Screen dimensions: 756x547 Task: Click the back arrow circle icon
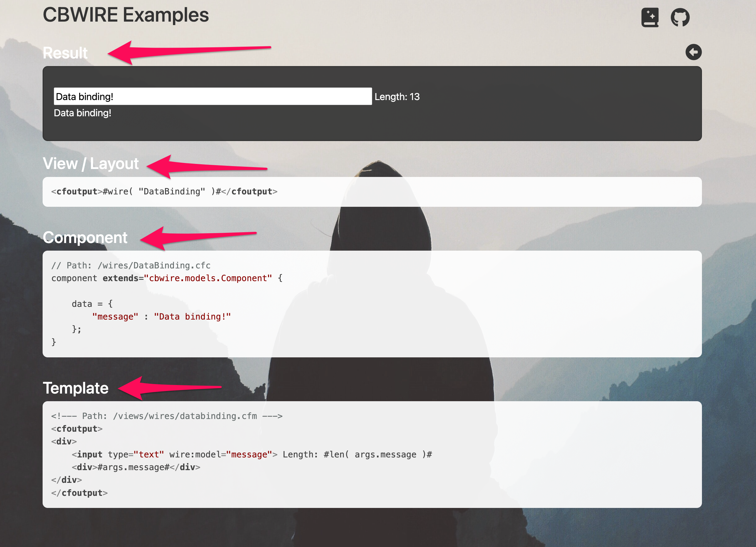coord(693,52)
